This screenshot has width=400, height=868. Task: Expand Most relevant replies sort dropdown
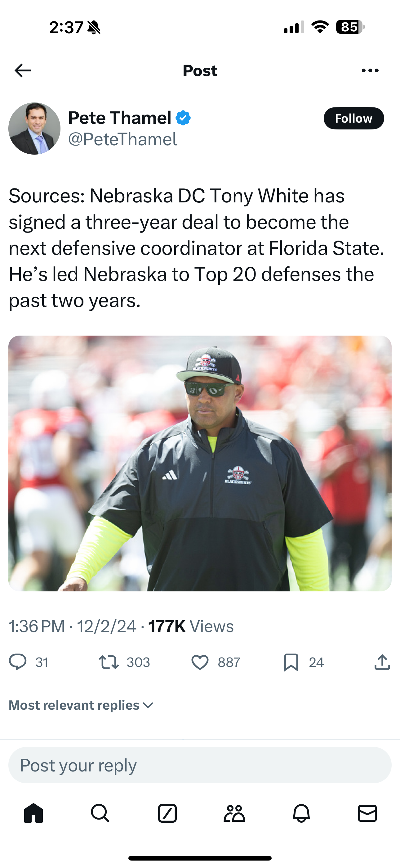click(81, 705)
